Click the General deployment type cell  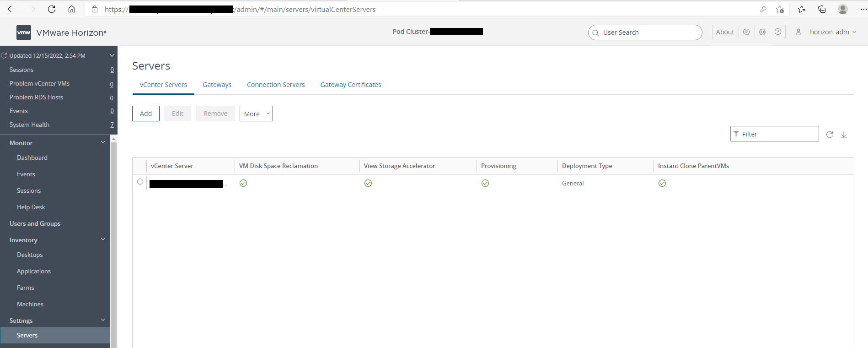pyautogui.click(x=573, y=183)
